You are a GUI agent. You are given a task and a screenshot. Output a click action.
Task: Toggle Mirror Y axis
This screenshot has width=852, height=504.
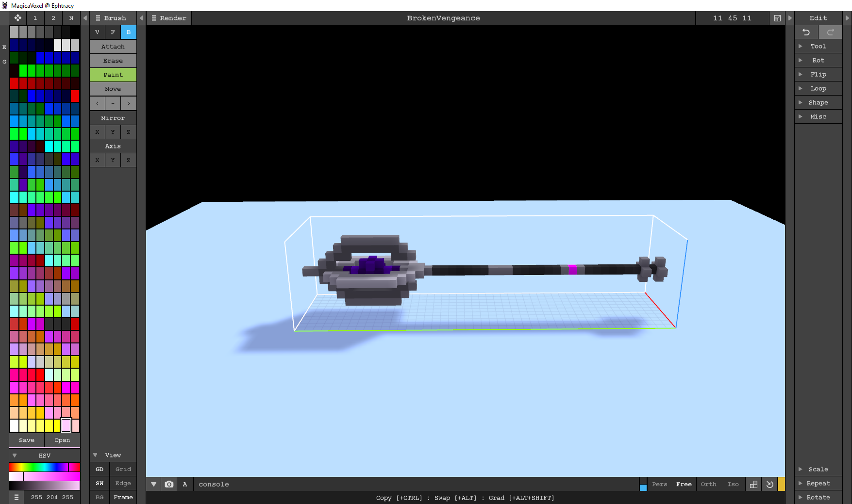tap(113, 132)
